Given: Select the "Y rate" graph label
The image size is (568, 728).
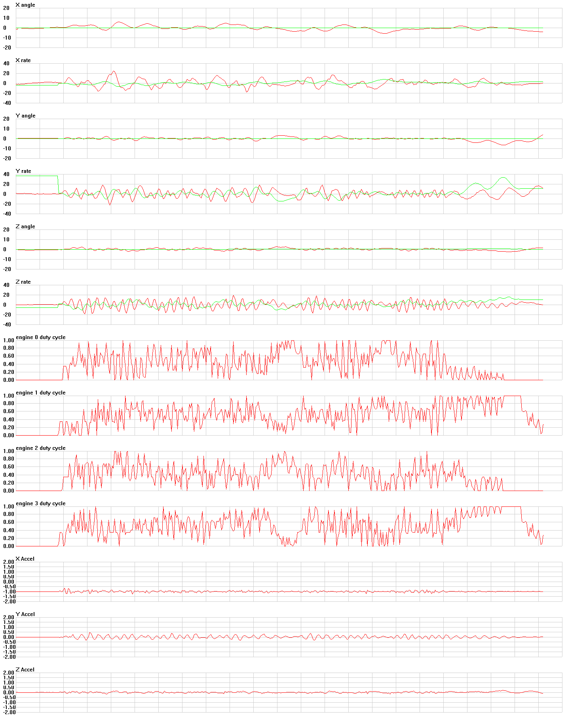Looking at the screenshot, I should coord(23,171).
